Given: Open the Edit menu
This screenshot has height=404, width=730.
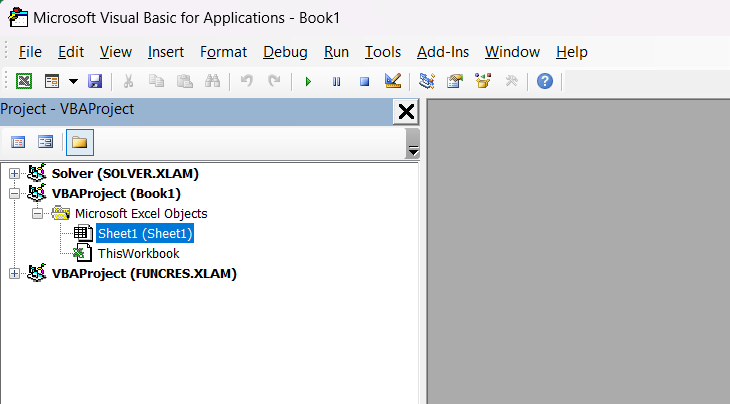Looking at the screenshot, I should click(71, 52).
